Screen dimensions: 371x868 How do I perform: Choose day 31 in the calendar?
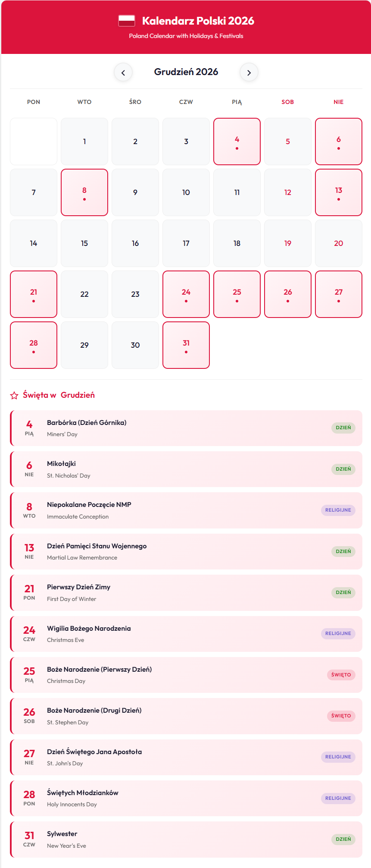coord(186,345)
